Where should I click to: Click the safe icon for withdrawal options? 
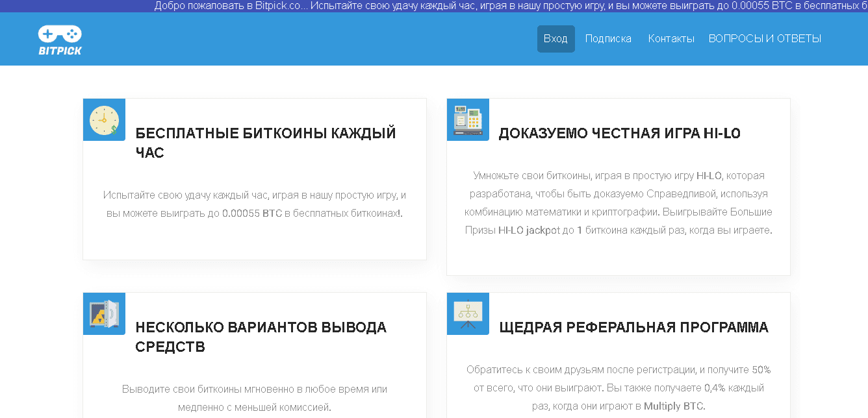(104, 314)
